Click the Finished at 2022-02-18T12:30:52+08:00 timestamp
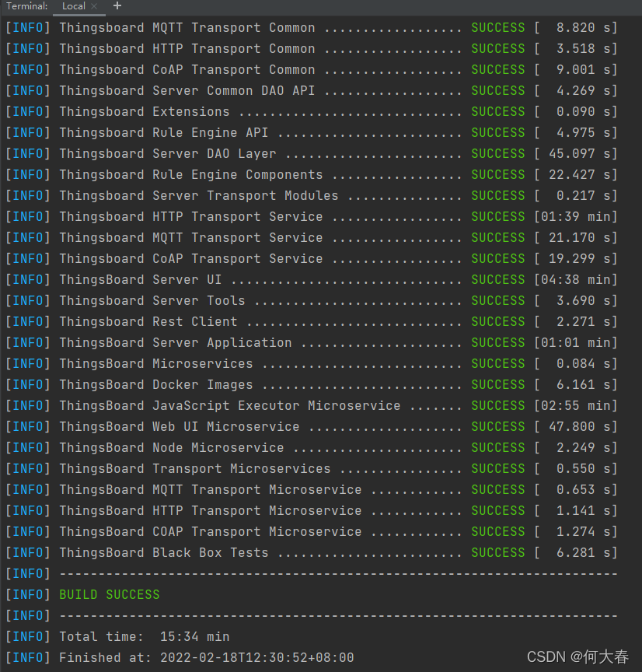642x672 pixels. 257,658
